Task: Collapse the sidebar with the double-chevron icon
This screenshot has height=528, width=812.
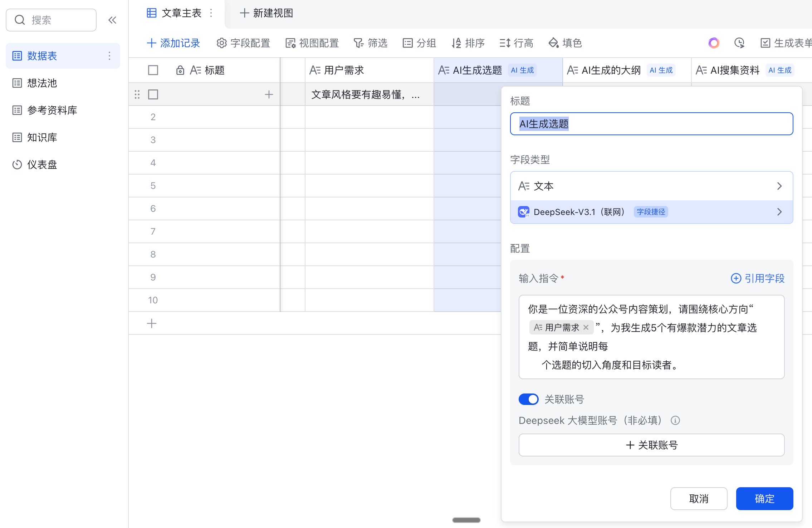Action: click(x=112, y=20)
